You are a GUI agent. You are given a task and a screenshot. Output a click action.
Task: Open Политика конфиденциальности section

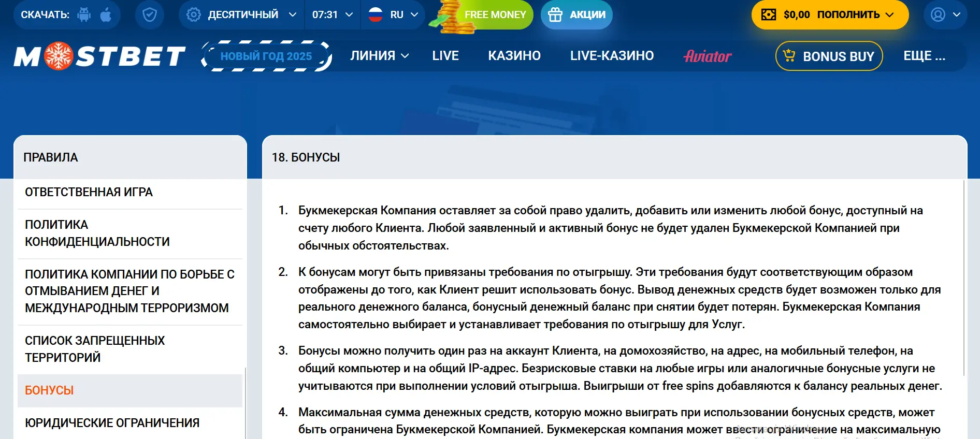point(130,233)
